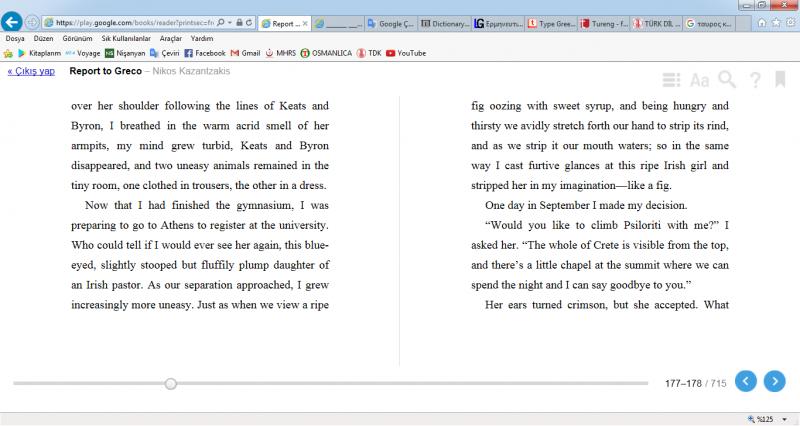Open a new blank tab

pyautogui.click(x=743, y=23)
